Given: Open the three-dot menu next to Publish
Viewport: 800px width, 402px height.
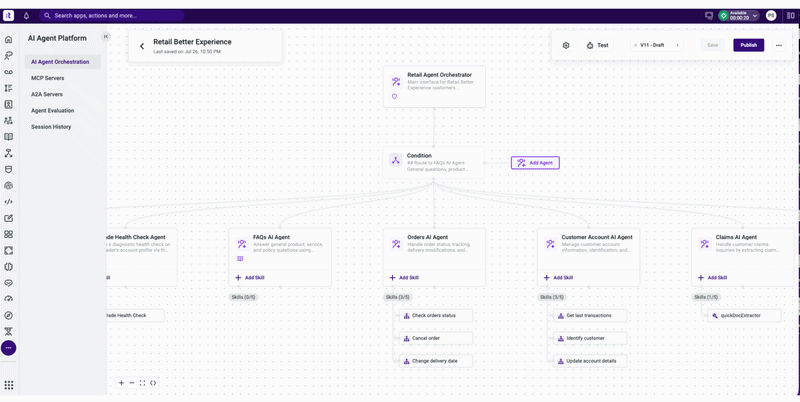Looking at the screenshot, I should pyautogui.click(x=779, y=45).
